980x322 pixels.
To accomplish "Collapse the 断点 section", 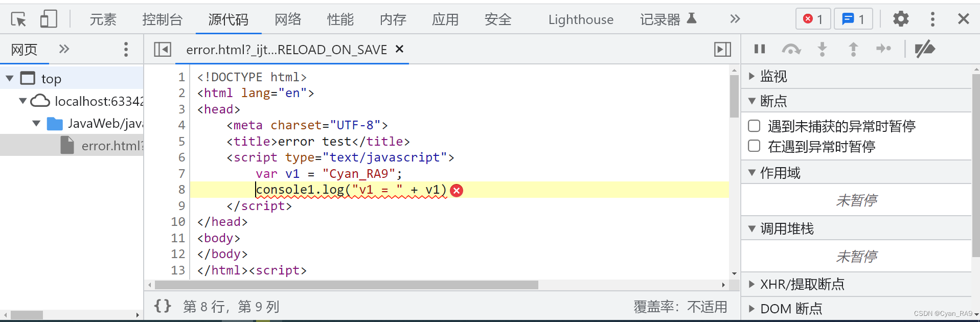I will (x=751, y=101).
